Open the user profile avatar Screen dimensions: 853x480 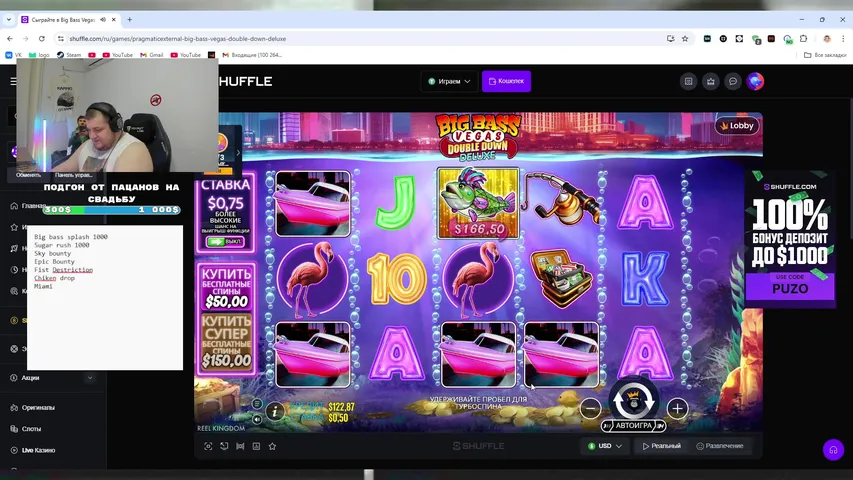(x=755, y=81)
